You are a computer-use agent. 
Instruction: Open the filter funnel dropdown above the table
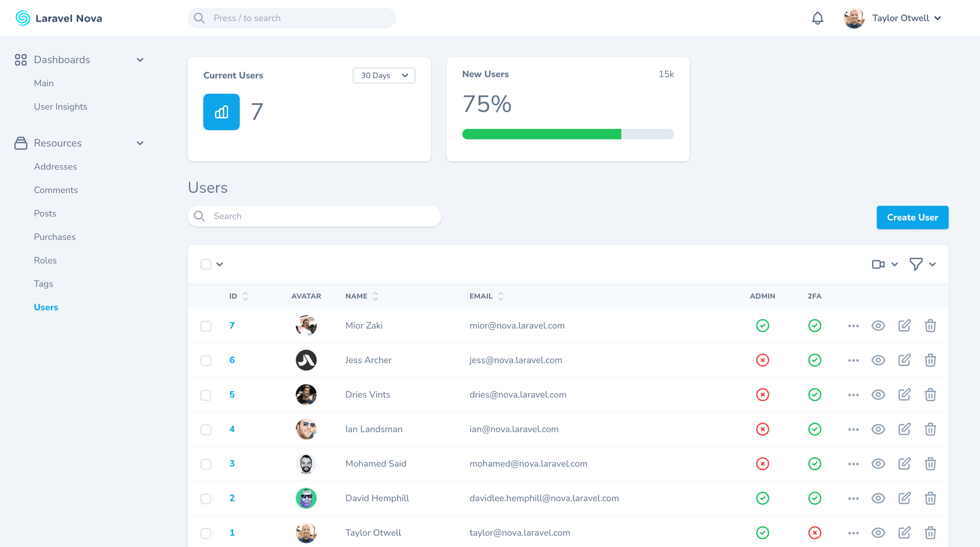point(922,264)
